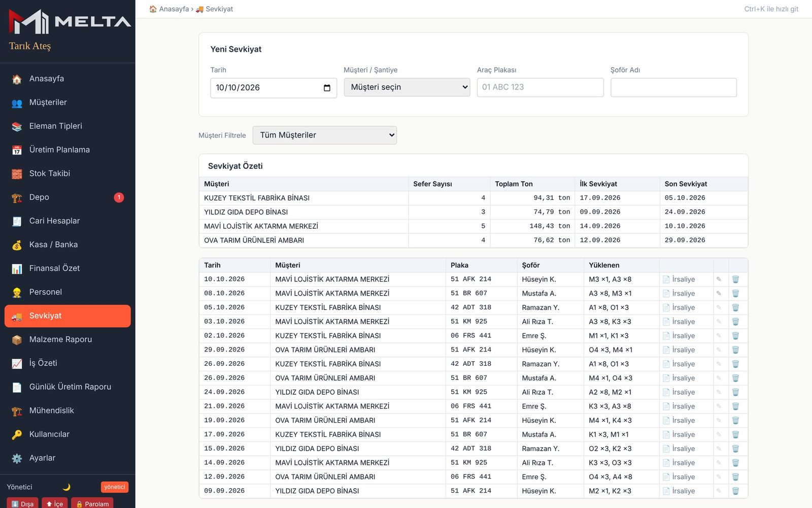Open İrsaliye for 10.10.2026 shipment
The width and height of the screenshot is (812, 508).
click(x=679, y=279)
